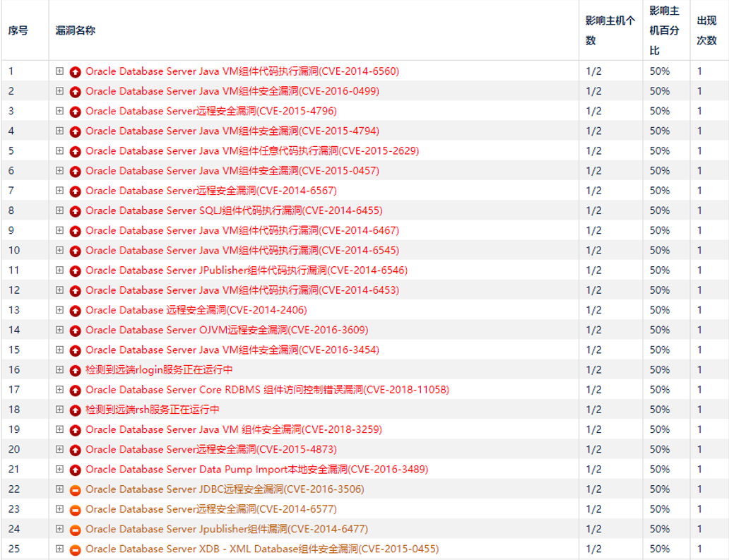Click the red severity icon beside the rsh detection entry
This screenshot has width=729, height=560.
76,409
